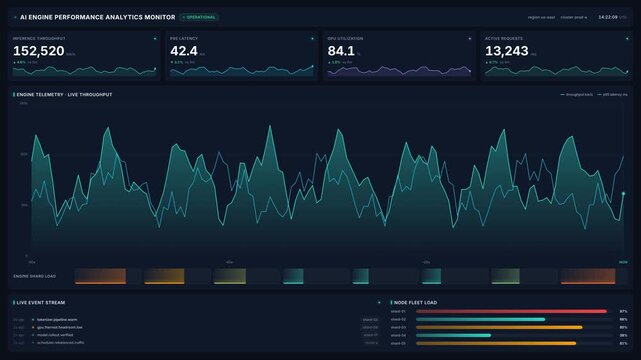Click the NOW marker on the time axis

(623, 262)
